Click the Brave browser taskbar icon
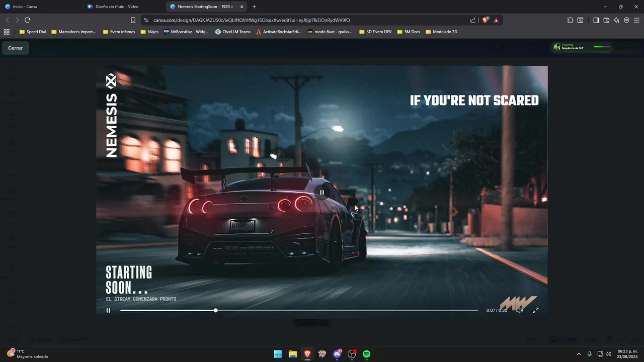Image resolution: width=644 pixels, height=362 pixels. (307, 354)
